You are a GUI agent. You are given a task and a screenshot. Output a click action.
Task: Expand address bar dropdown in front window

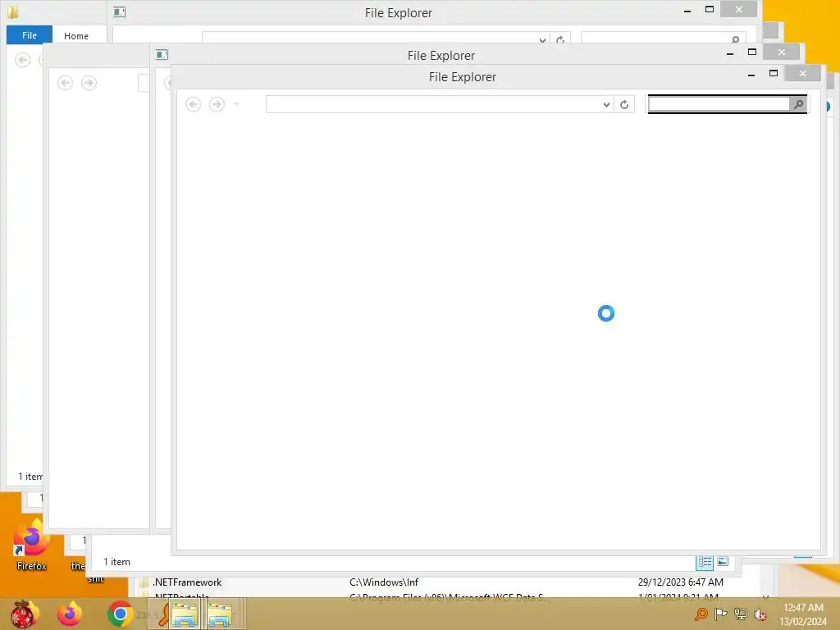point(606,104)
